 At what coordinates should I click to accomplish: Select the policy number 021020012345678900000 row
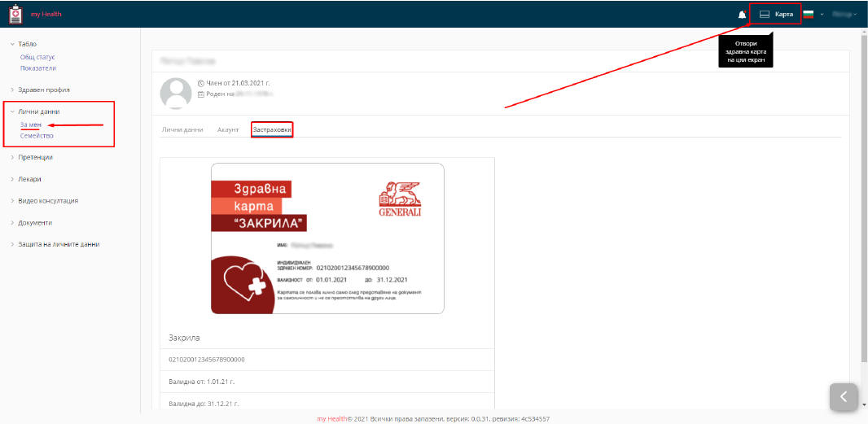click(327, 359)
